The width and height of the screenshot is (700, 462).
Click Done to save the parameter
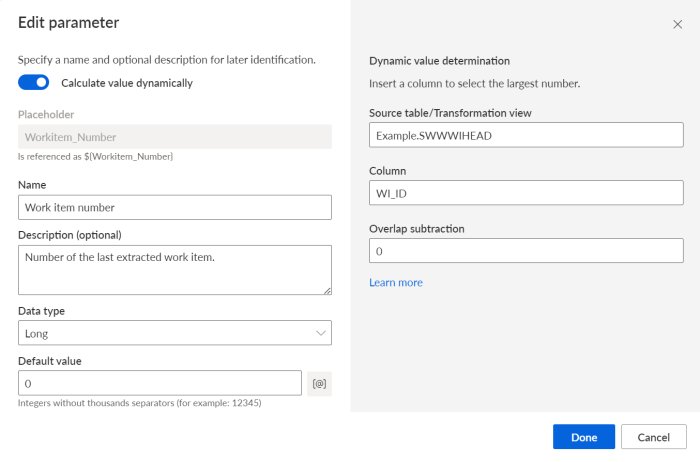click(x=583, y=437)
